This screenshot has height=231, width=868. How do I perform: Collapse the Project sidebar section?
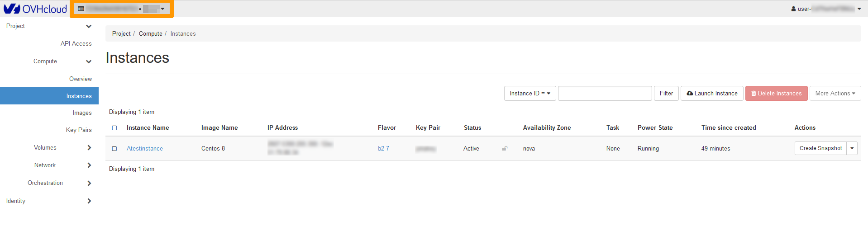[x=49, y=26]
